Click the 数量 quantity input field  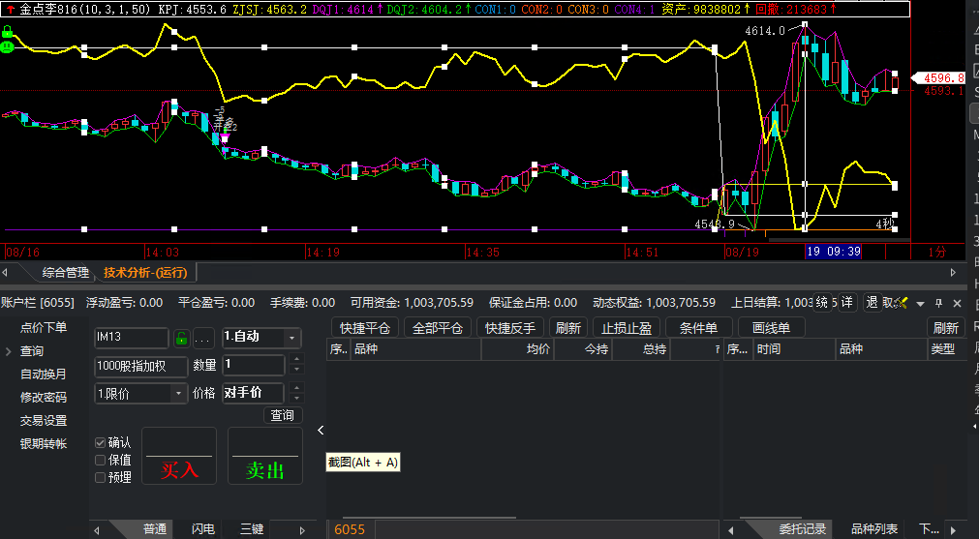tap(253, 365)
